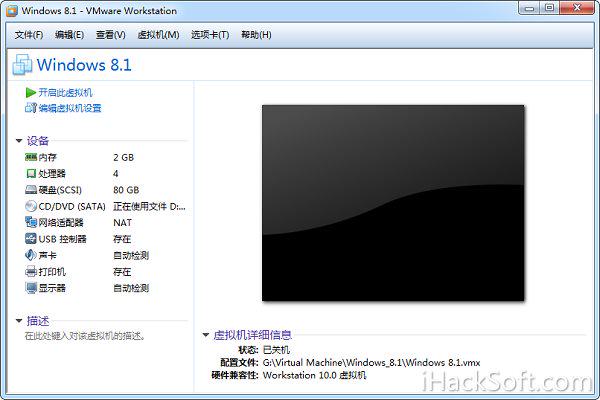
Task: Click the 网络适配器 device label
Action: [x=61, y=223]
